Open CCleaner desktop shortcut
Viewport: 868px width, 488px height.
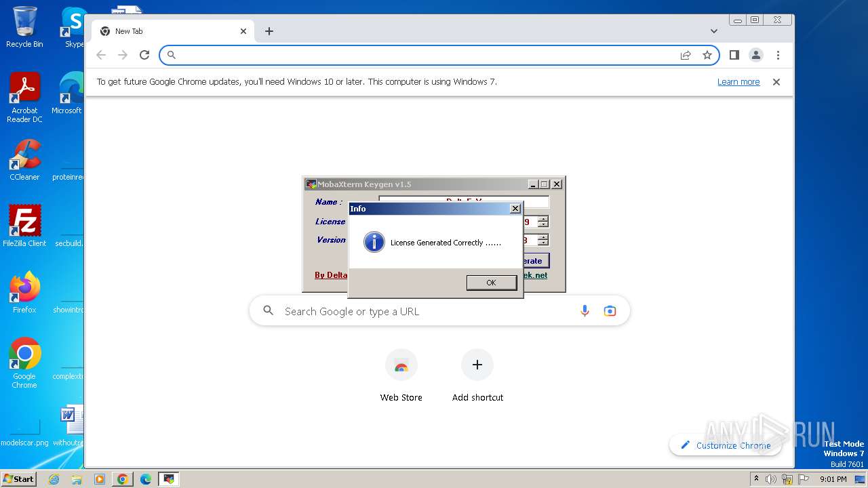pos(24,161)
